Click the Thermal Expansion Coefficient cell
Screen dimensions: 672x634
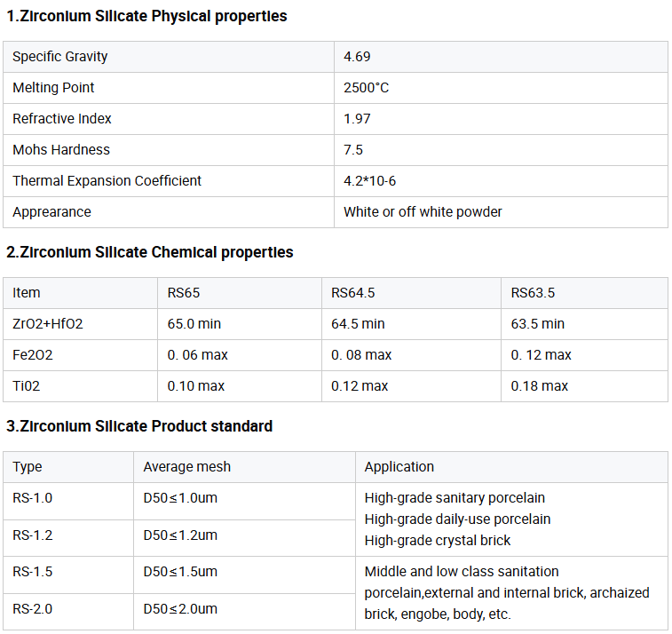[169, 181]
